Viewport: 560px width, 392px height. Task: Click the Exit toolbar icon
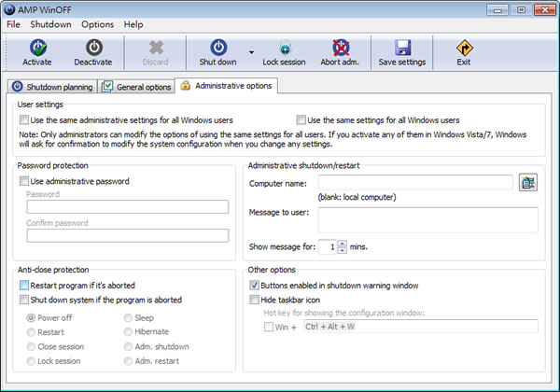coord(464,48)
